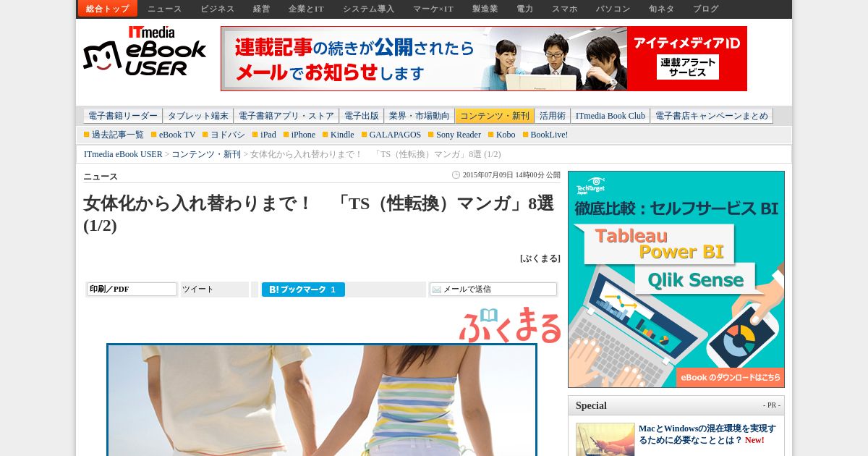Image resolution: width=868 pixels, height=456 pixels.
Task: Open 電力 in the top navigation
Action: pyautogui.click(x=524, y=9)
